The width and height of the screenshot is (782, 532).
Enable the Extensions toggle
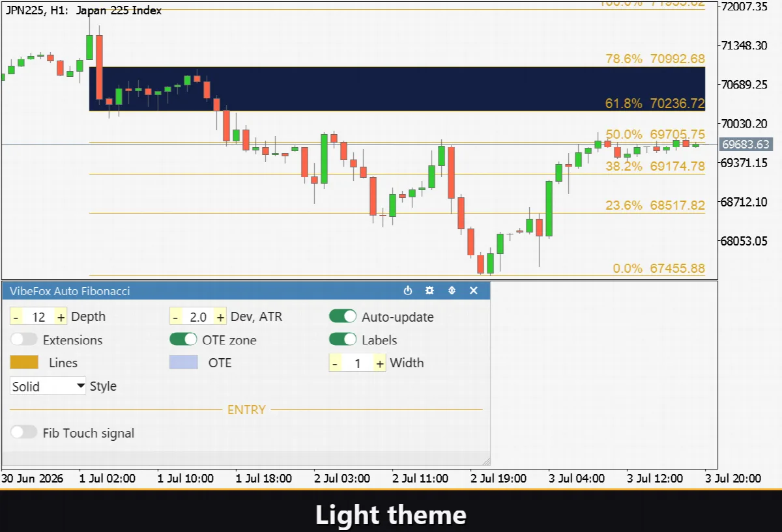(x=24, y=339)
